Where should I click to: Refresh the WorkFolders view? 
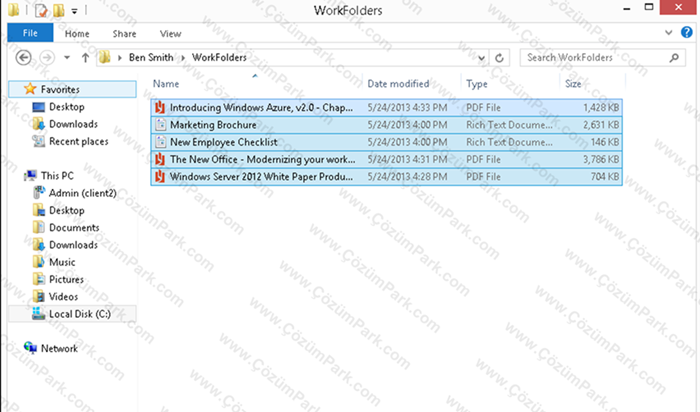(x=499, y=58)
